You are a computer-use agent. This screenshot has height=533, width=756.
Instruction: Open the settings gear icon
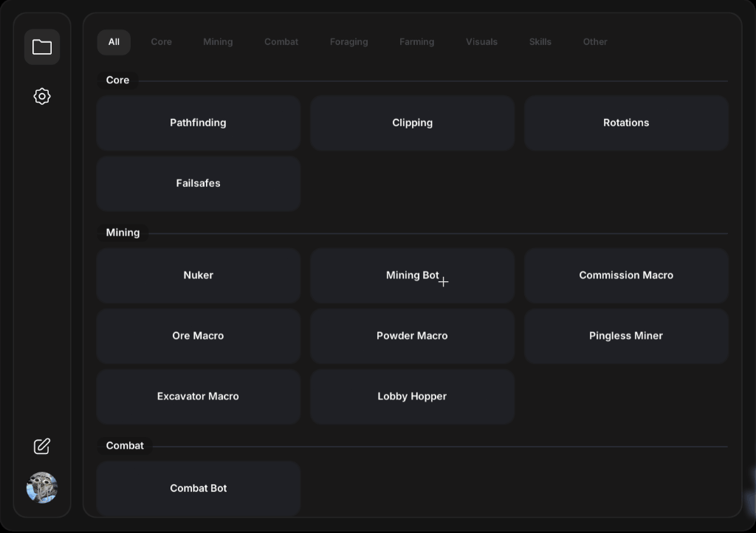(x=42, y=96)
